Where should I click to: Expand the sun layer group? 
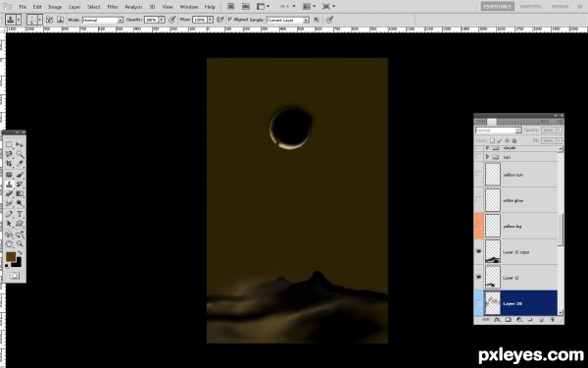(x=487, y=157)
